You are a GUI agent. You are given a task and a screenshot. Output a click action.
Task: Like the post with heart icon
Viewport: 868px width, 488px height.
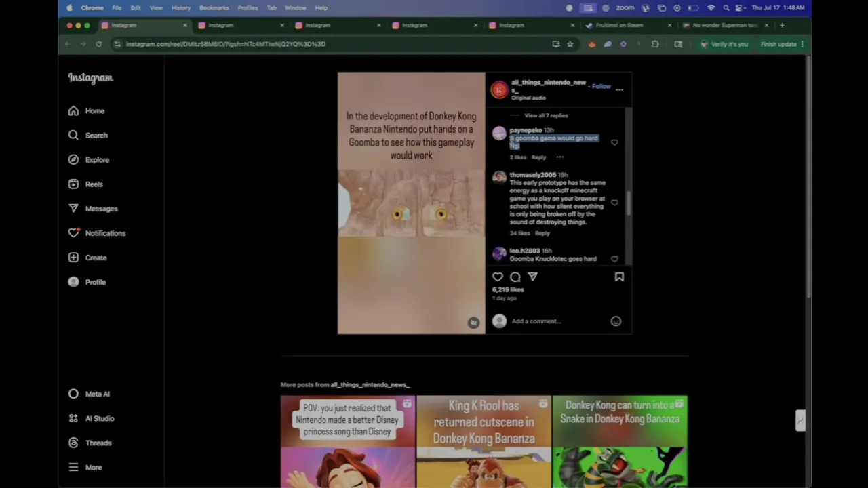498,277
